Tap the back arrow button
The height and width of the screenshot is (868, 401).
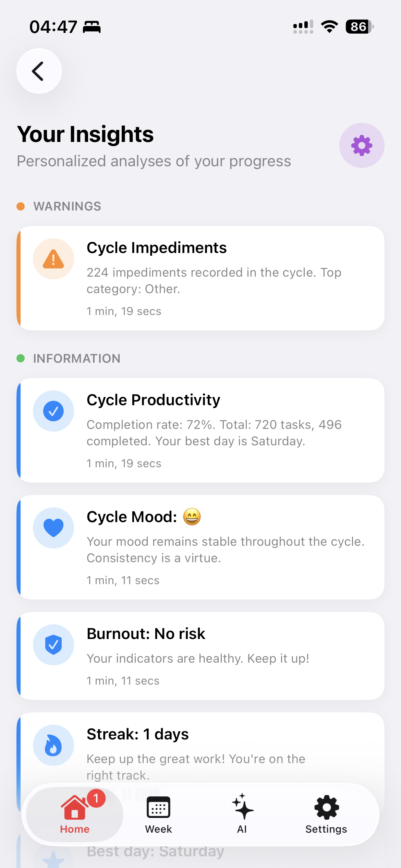tap(39, 71)
